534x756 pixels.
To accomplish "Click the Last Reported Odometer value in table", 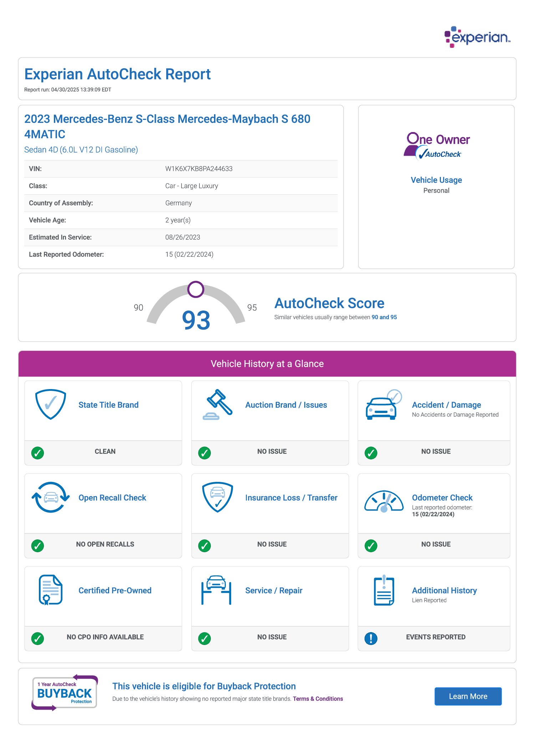I will (x=189, y=254).
